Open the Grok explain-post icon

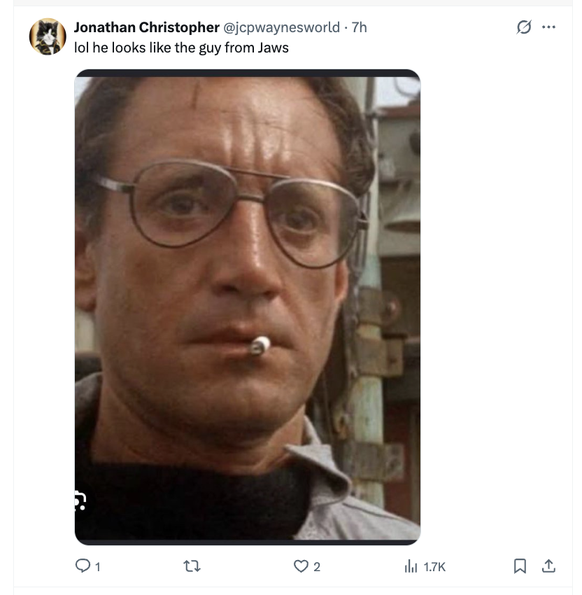524,27
